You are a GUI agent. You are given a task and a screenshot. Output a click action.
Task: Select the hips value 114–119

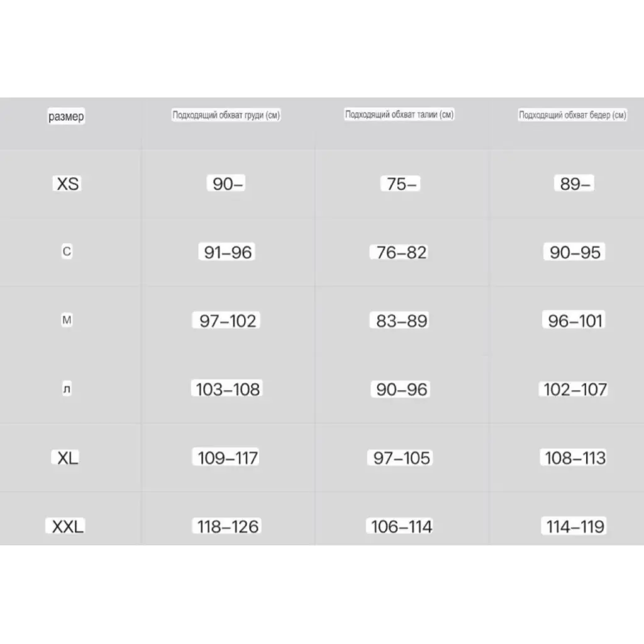click(x=575, y=526)
